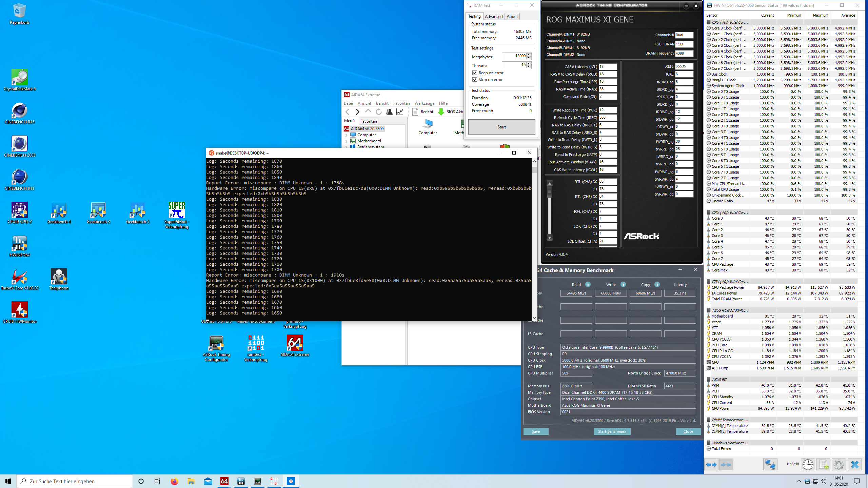The height and width of the screenshot is (488, 868).
Task: Expand Computer node in AIDA64 tree
Action: 346,135
